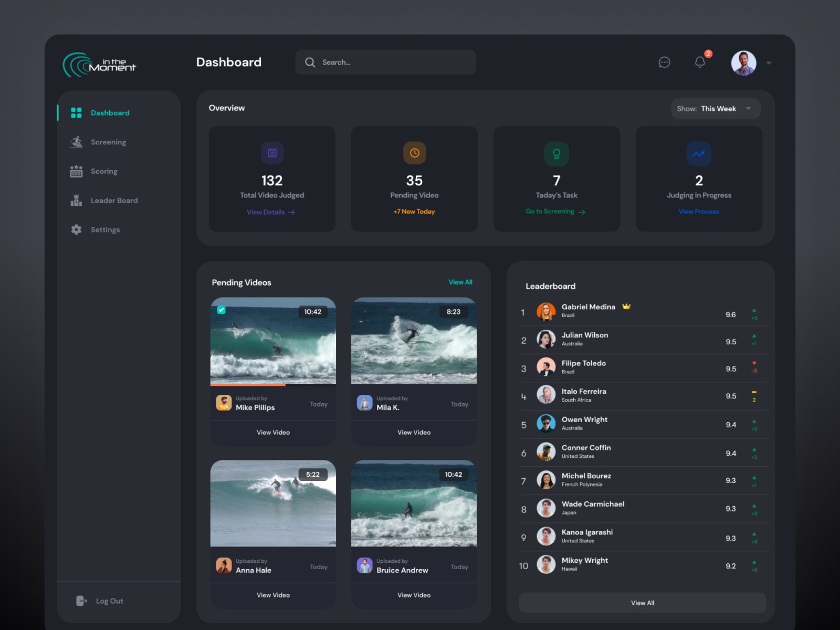Click the Log Out icon
The width and height of the screenshot is (840, 630).
pos(81,601)
